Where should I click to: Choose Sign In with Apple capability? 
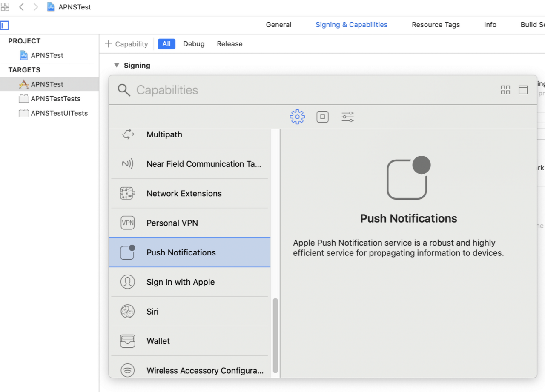click(189, 282)
